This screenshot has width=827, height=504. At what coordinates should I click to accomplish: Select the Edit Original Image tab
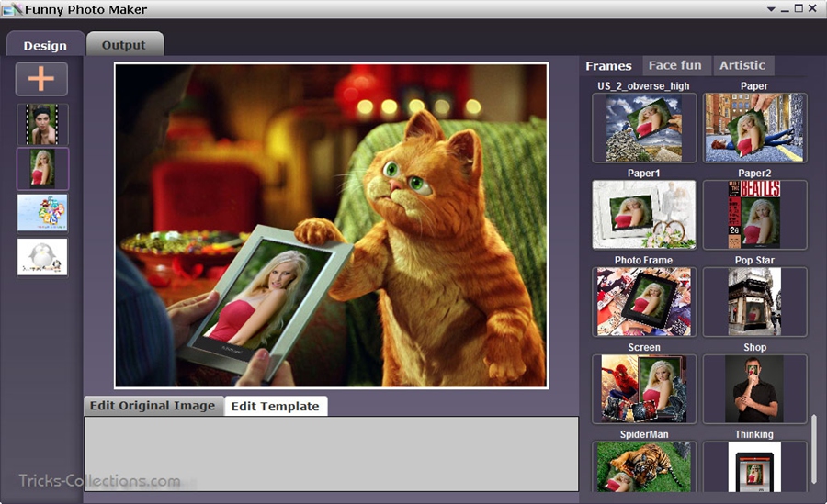(x=153, y=406)
